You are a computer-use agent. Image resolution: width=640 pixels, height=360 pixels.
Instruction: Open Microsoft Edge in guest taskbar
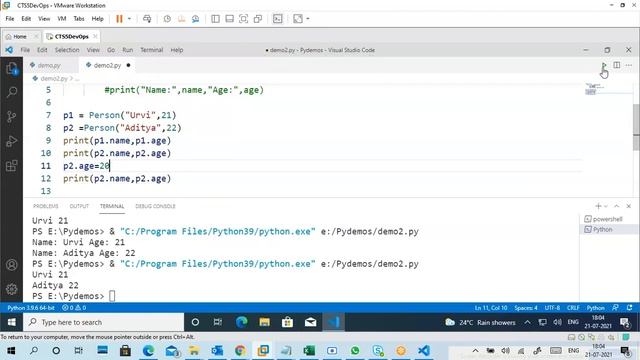pos(242,322)
